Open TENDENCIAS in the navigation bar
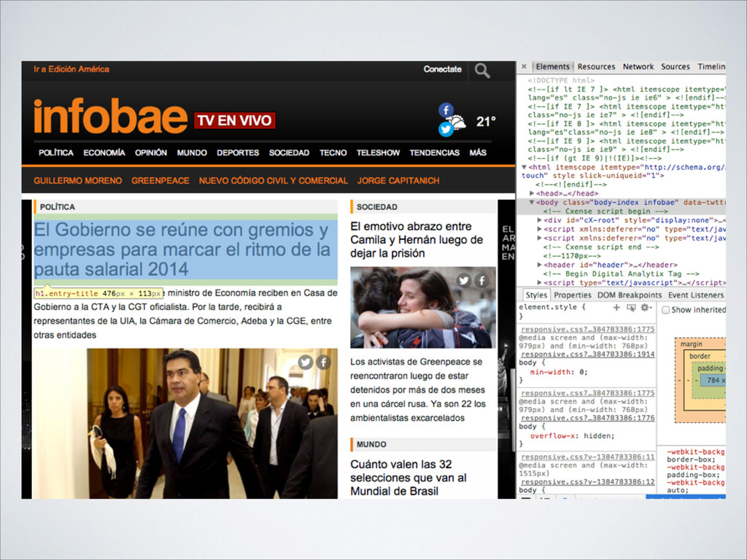The image size is (747, 560). coord(435,153)
